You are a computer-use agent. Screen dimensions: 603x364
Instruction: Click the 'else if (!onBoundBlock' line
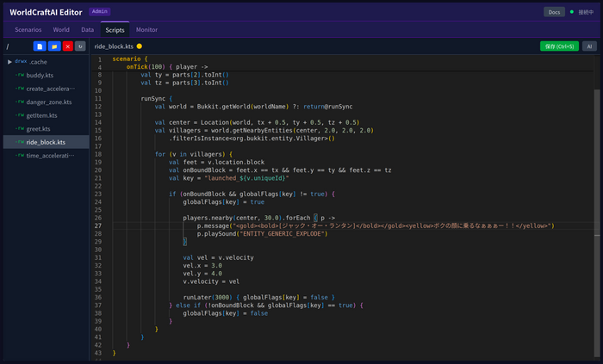pos(266,305)
